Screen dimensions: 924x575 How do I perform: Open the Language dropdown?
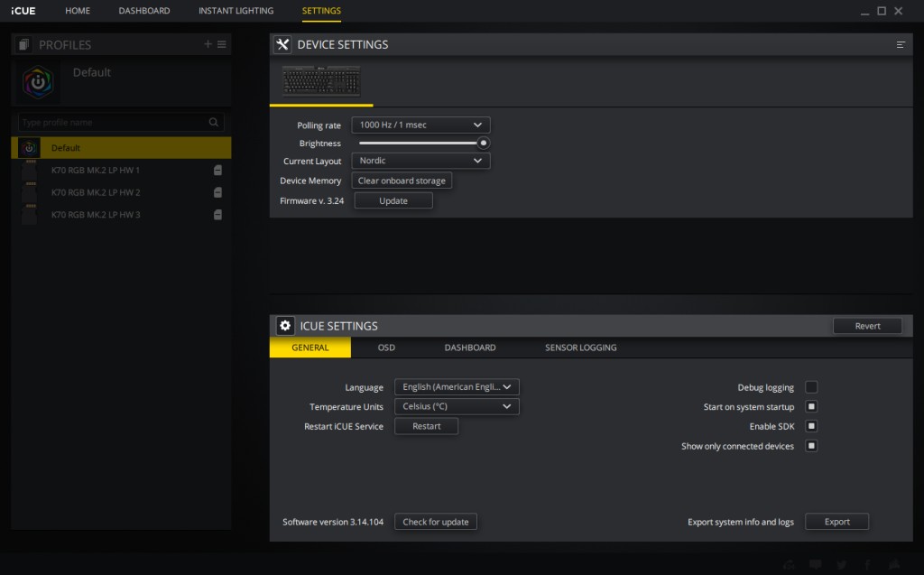click(x=457, y=387)
